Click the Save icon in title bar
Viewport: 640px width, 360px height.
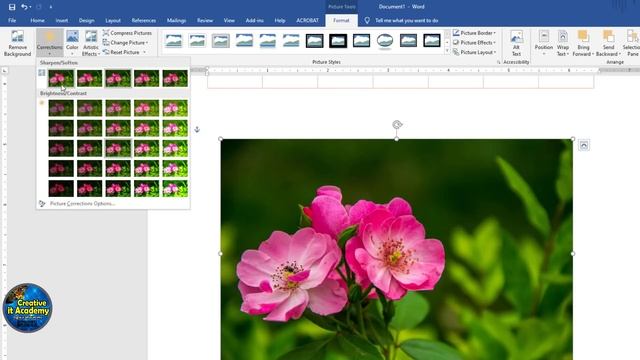12,7
